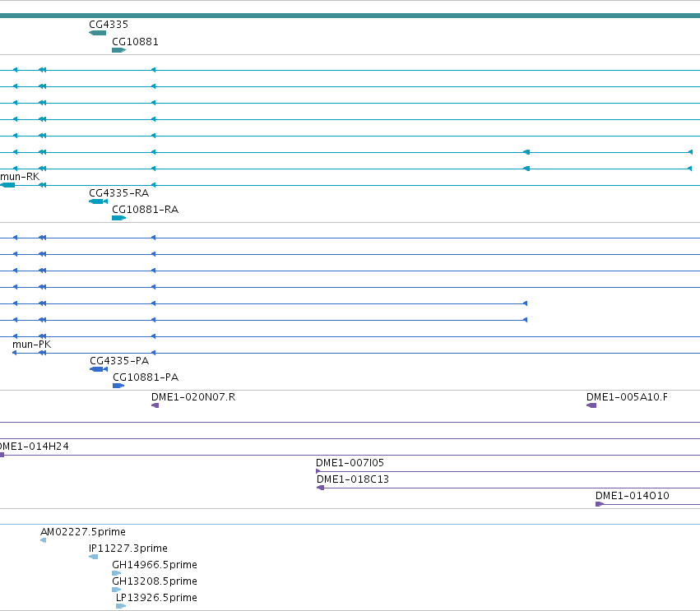Select the DME1-005A10.F clone end glyph
This screenshot has width=700, height=611.
(x=591, y=405)
